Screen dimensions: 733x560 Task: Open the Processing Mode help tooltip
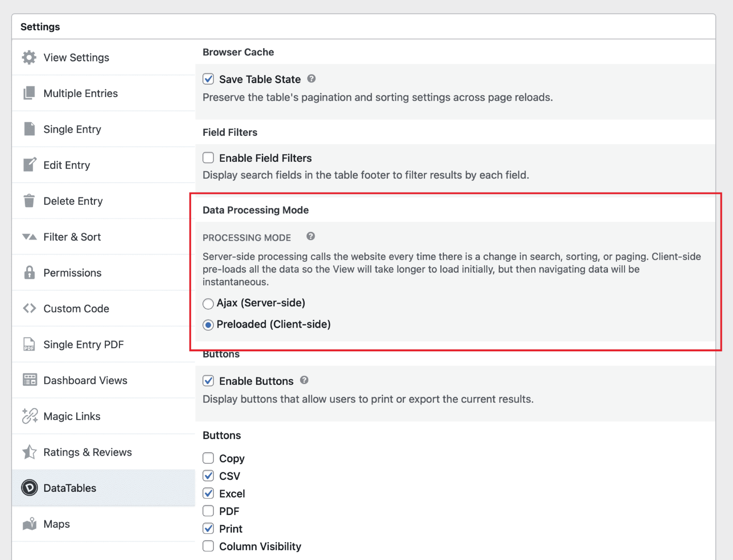311,236
